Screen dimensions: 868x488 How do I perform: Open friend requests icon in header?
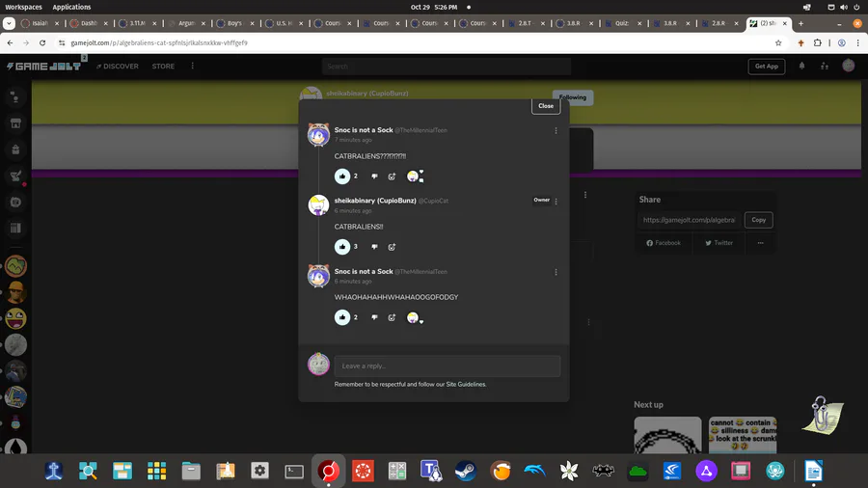pos(825,66)
